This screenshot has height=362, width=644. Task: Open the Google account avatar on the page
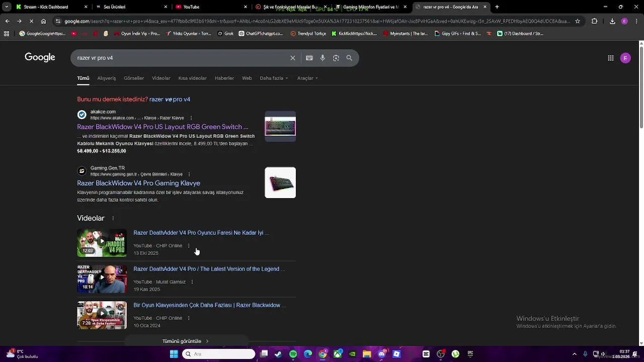(625, 58)
